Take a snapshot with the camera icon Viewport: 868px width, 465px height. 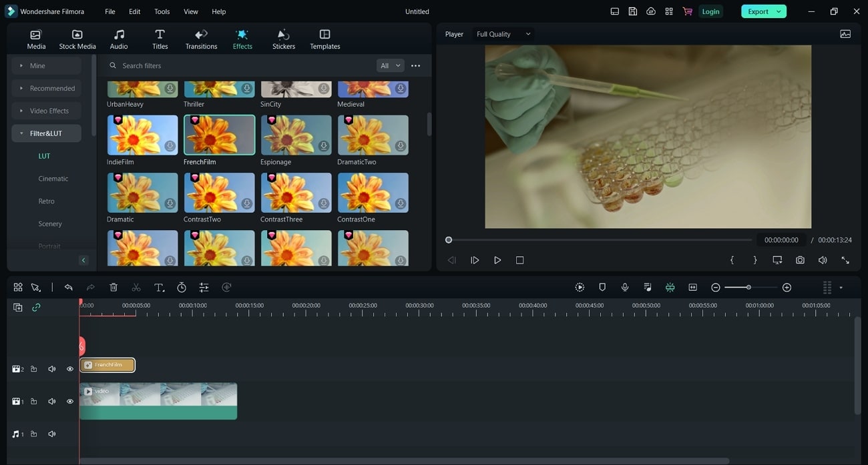point(800,260)
